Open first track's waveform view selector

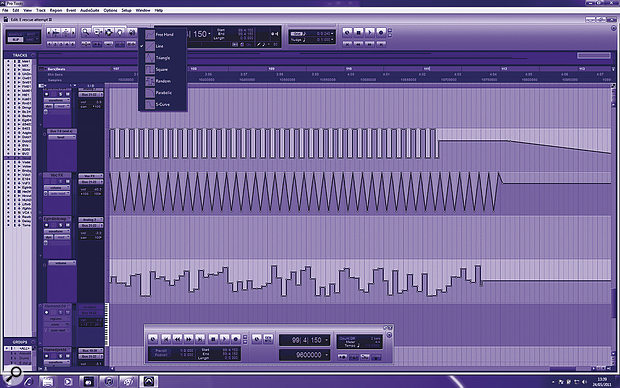(57, 100)
